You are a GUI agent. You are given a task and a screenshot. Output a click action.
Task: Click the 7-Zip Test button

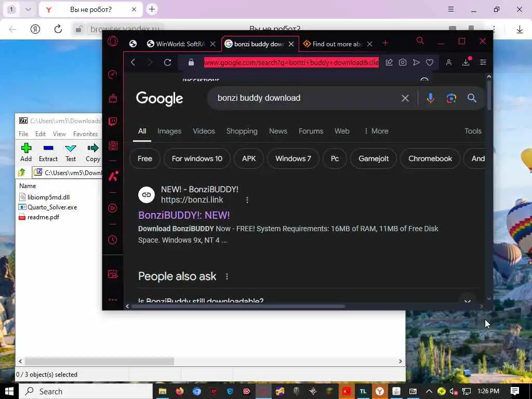pos(71,152)
